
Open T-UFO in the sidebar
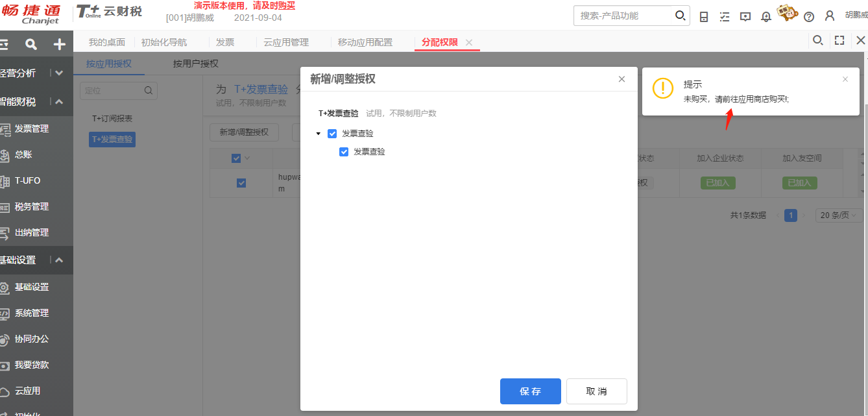(x=28, y=180)
